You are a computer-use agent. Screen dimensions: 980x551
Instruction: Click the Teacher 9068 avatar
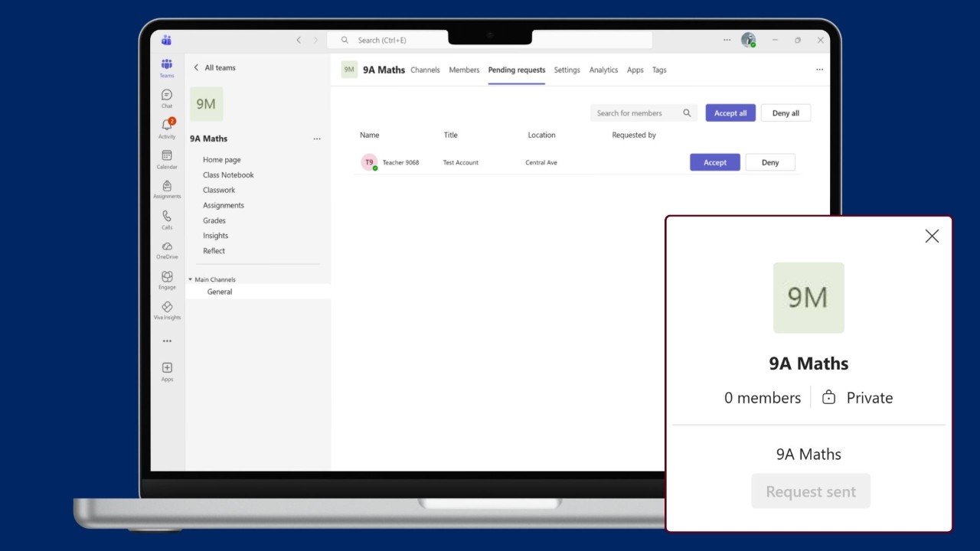click(369, 162)
